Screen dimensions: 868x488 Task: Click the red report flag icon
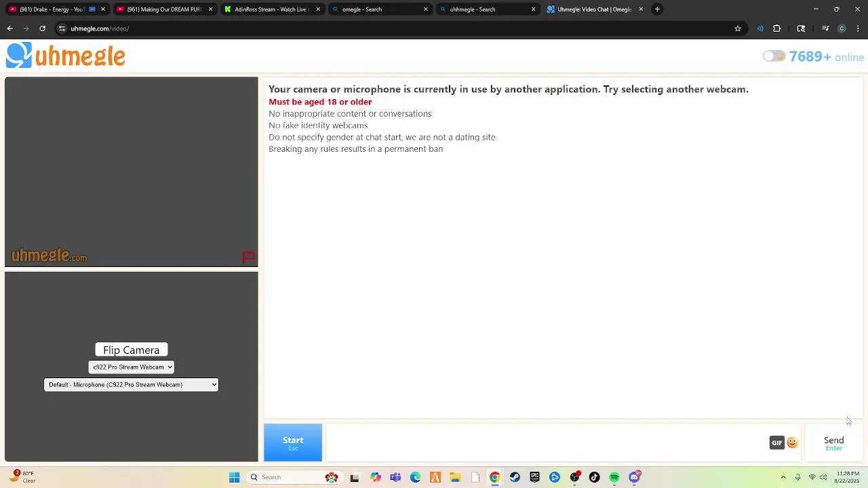[x=248, y=257]
